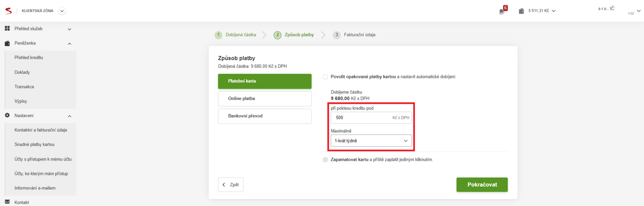Go back with the Zpět button
This screenshot has height=206, width=644.
point(231,185)
